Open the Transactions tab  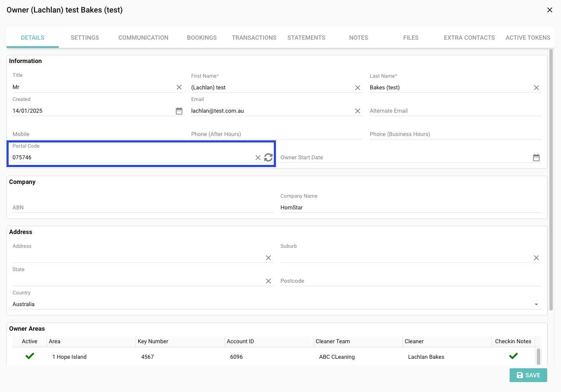(x=254, y=38)
